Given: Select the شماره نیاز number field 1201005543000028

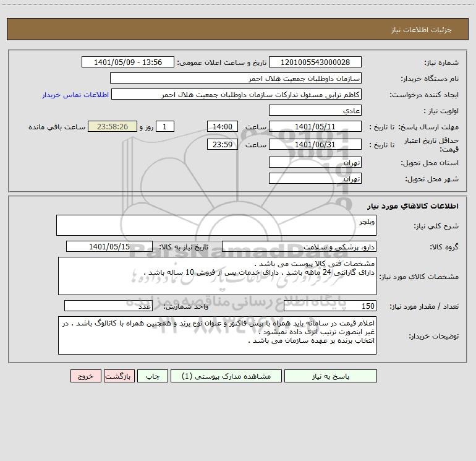Looking at the screenshot, I should [315, 62].
